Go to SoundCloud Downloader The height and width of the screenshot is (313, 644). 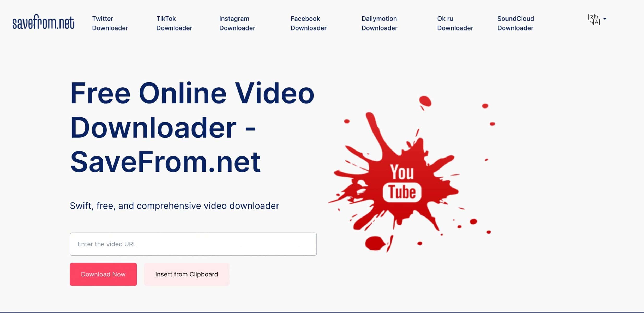click(x=515, y=23)
